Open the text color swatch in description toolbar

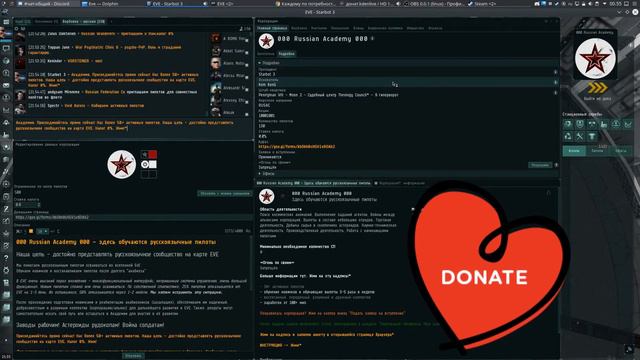click(31, 231)
